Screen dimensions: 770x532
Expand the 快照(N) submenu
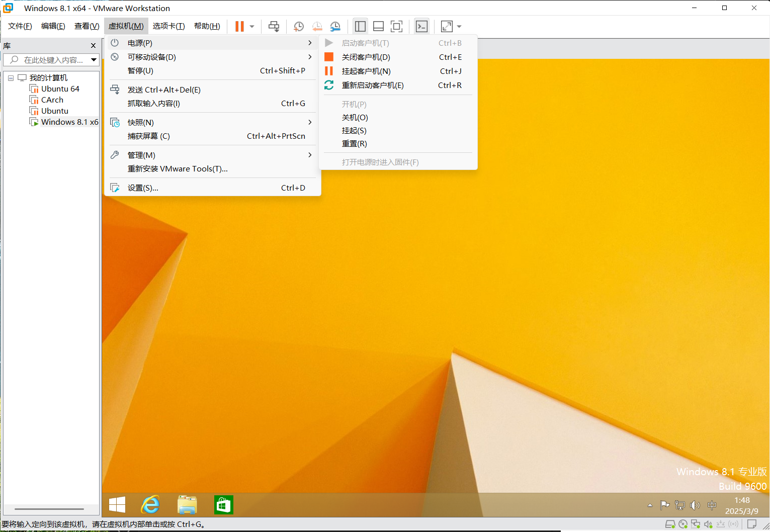coord(212,122)
